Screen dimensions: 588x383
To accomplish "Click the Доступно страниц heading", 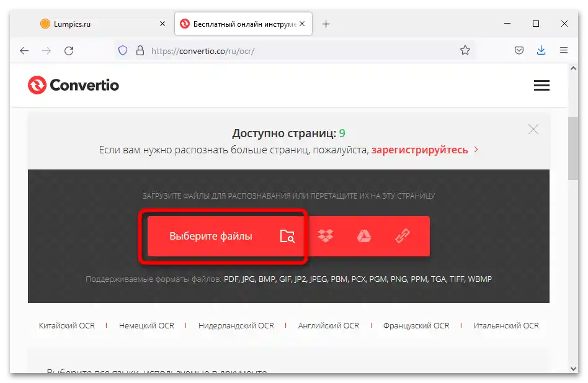I will 289,133.
